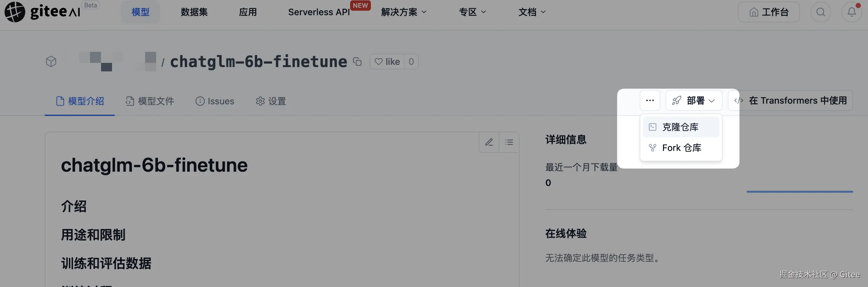Click the chatglm-6b-finetune repository title
This screenshot has height=287, width=868.
[258, 62]
